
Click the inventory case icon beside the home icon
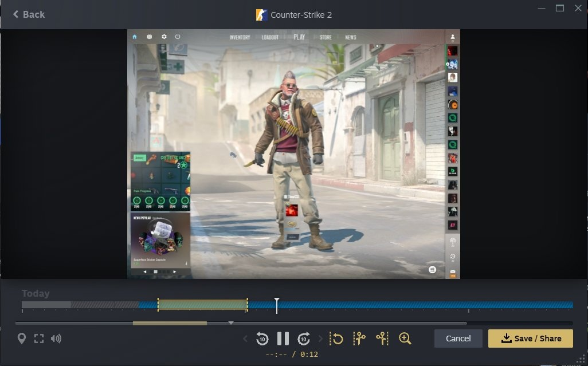click(x=149, y=37)
